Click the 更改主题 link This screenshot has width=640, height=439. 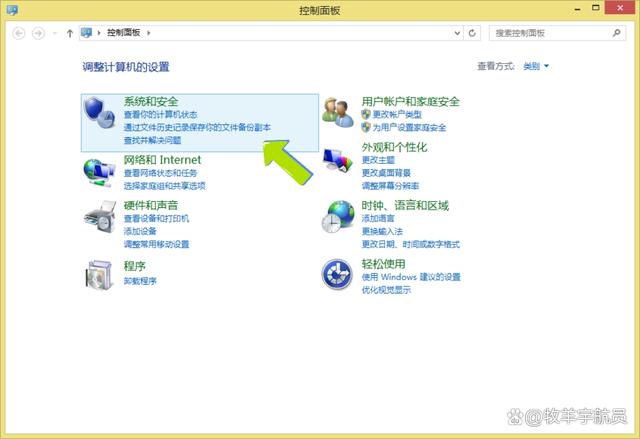coord(378,160)
